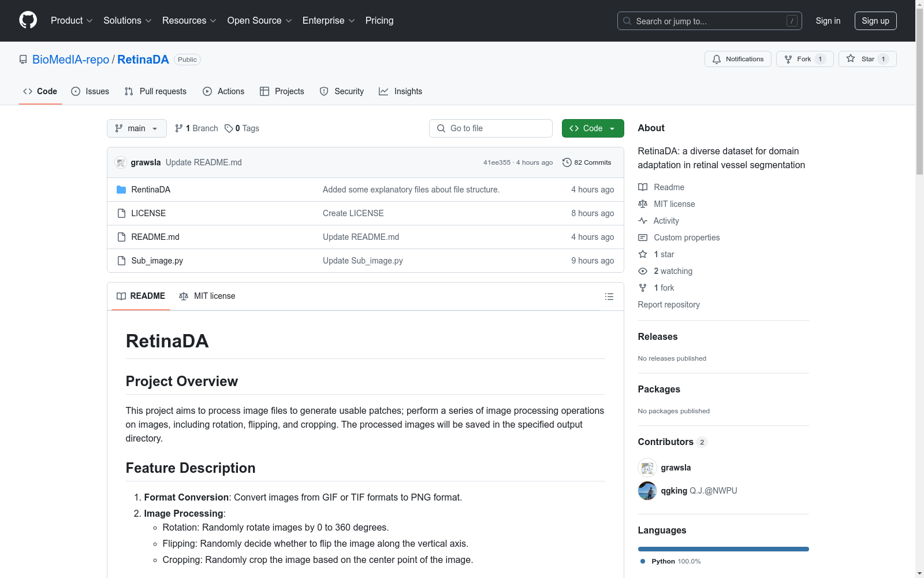924x578 pixels.
Task: Click the LICENSE file icon
Action: click(121, 213)
